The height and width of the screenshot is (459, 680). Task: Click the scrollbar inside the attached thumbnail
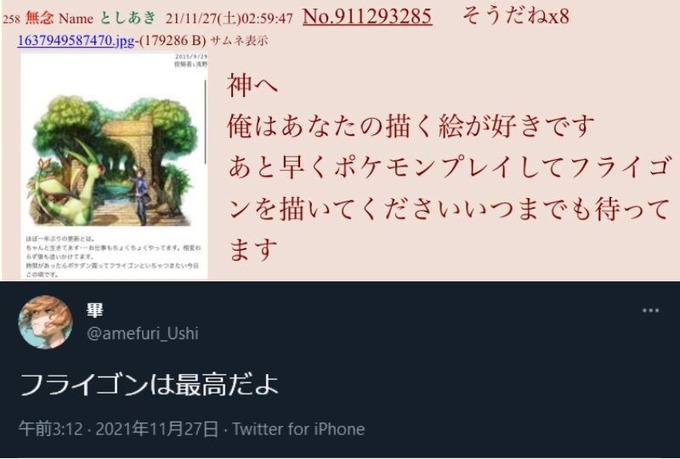click(205, 121)
